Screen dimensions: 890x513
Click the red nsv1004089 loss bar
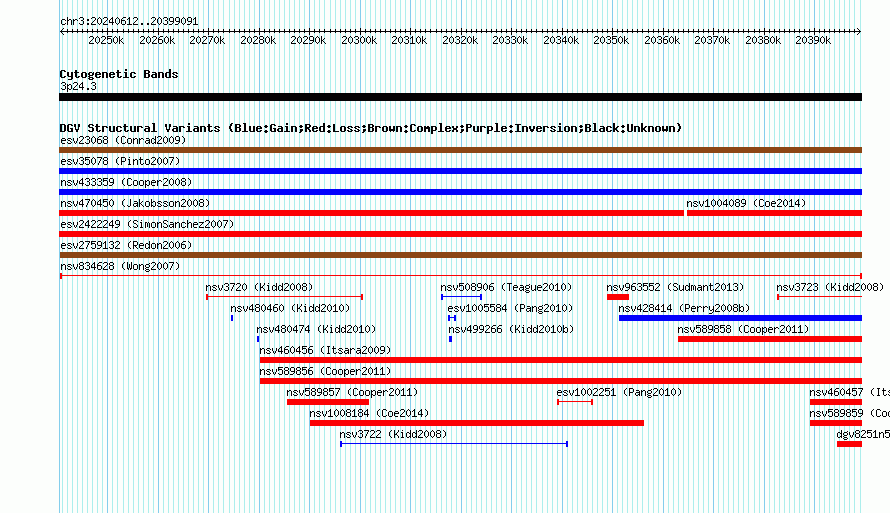[774, 213]
